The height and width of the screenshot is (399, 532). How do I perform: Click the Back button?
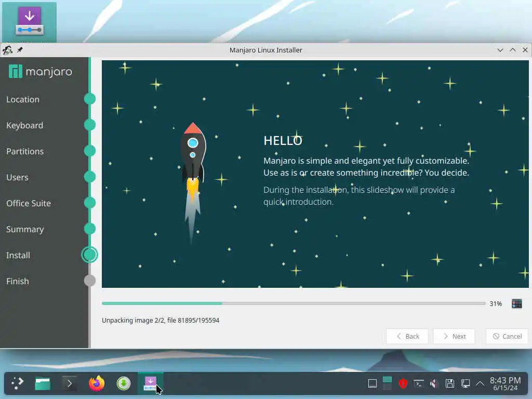[407, 336]
